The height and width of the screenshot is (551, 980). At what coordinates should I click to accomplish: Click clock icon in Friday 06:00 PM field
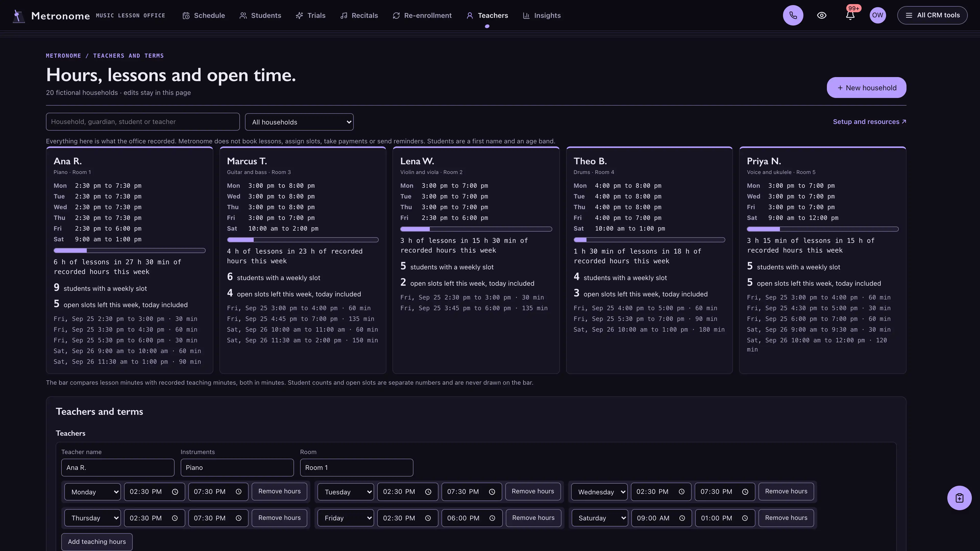pyautogui.click(x=492, y=518)
